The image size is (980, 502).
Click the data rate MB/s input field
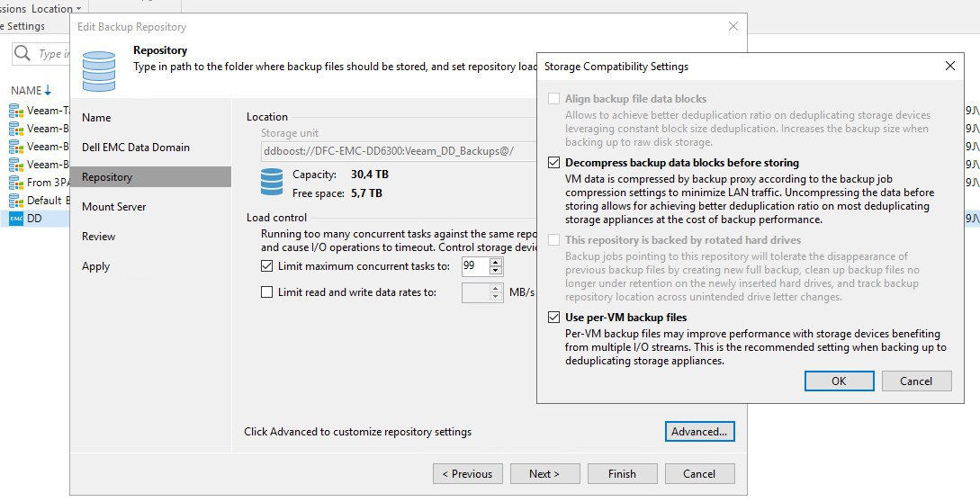click(476, 292)
